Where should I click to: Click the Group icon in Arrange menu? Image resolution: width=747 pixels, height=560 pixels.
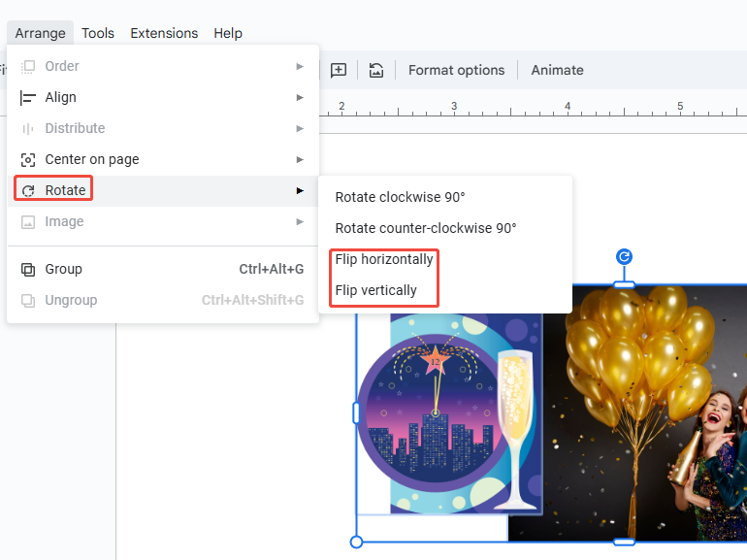point(28,269)
